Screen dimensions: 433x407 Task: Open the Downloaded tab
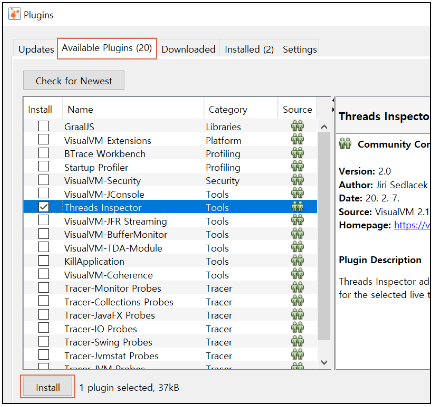pos(188,49)
